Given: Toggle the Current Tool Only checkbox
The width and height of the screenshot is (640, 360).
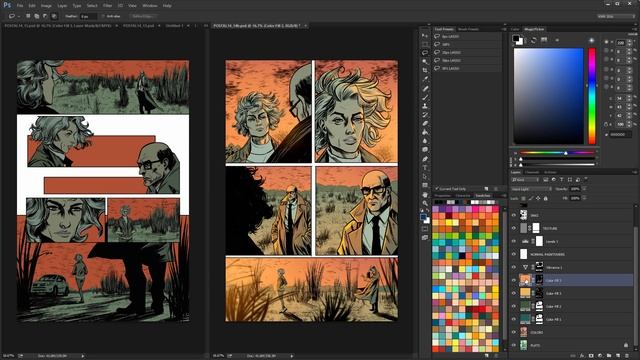Looking at the screenshot, I should 437,189.
